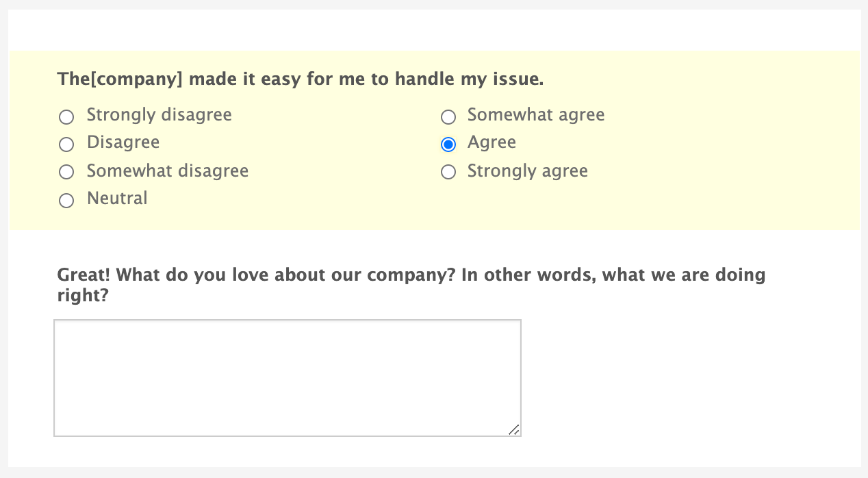The image size is (868, 478).
Task: Click the 'Somewhat agree' label text
Action: [536, 115]
